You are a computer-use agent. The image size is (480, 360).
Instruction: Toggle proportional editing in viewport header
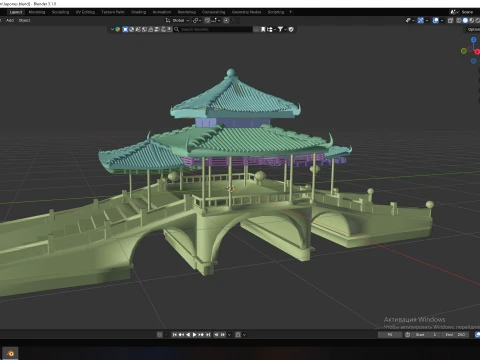click(226, 20)
